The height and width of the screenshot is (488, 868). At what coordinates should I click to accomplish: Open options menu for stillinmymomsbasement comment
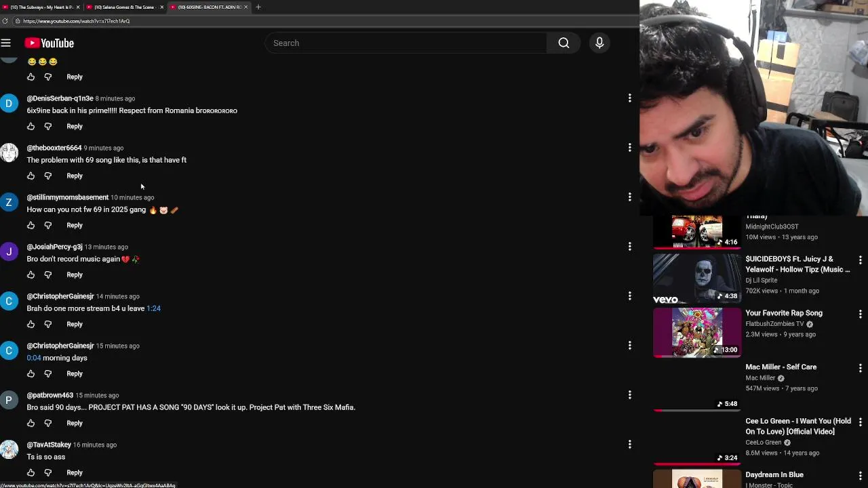[x=629, y=197]
